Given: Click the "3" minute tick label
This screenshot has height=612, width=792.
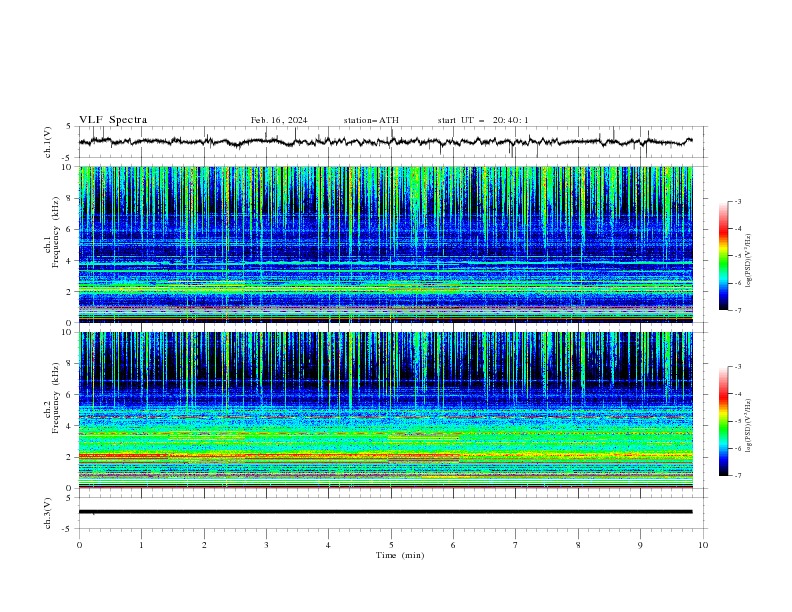Looking at the screenshot, I should click(x=266, y=545).
